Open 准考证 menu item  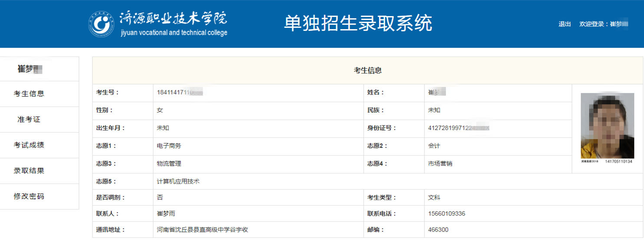tap(29, 120)
